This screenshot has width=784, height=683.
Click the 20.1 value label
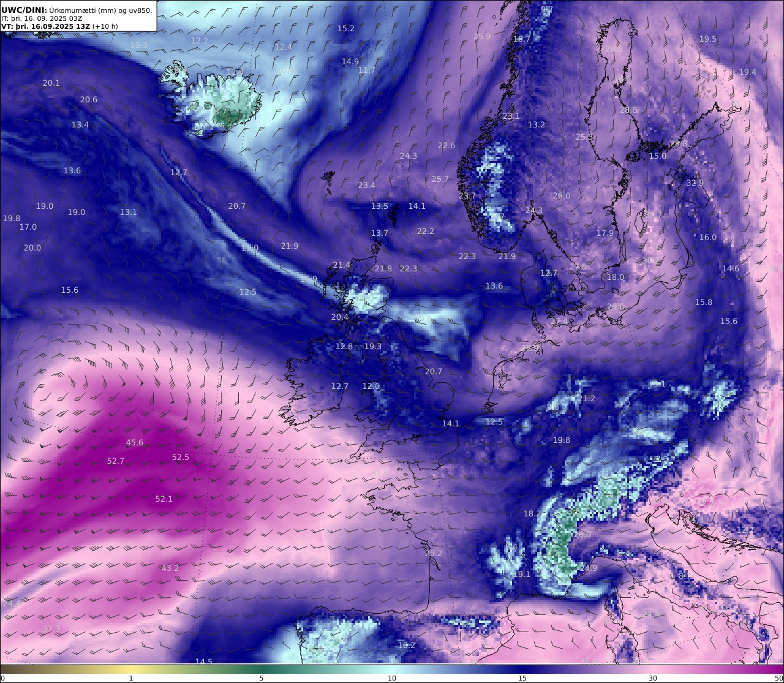pyautogui.click(x=51, y=83)
